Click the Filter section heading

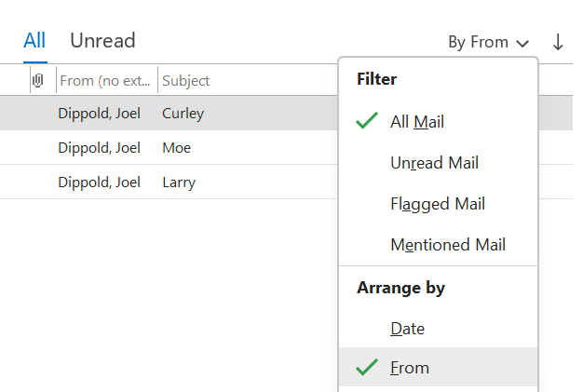tap(377, 79)
